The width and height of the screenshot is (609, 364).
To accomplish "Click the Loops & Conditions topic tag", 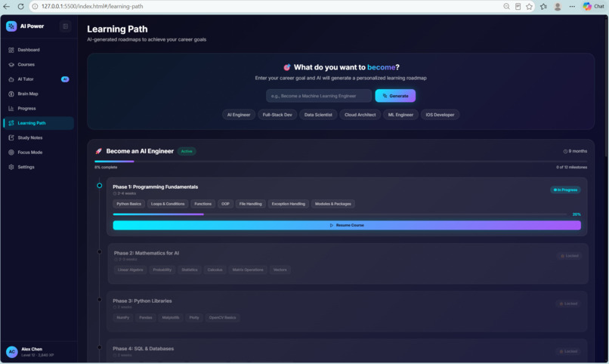I will pyautogui.click(x=168, y=204).
